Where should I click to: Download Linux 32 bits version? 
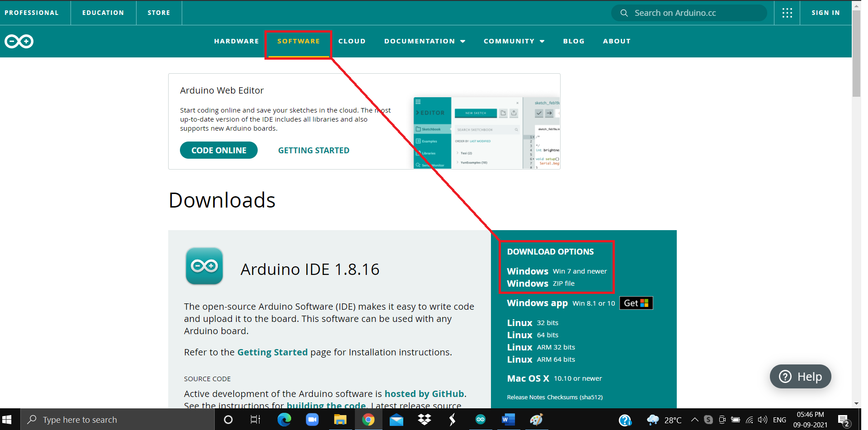pyautogui.click(x=533, y=323)
